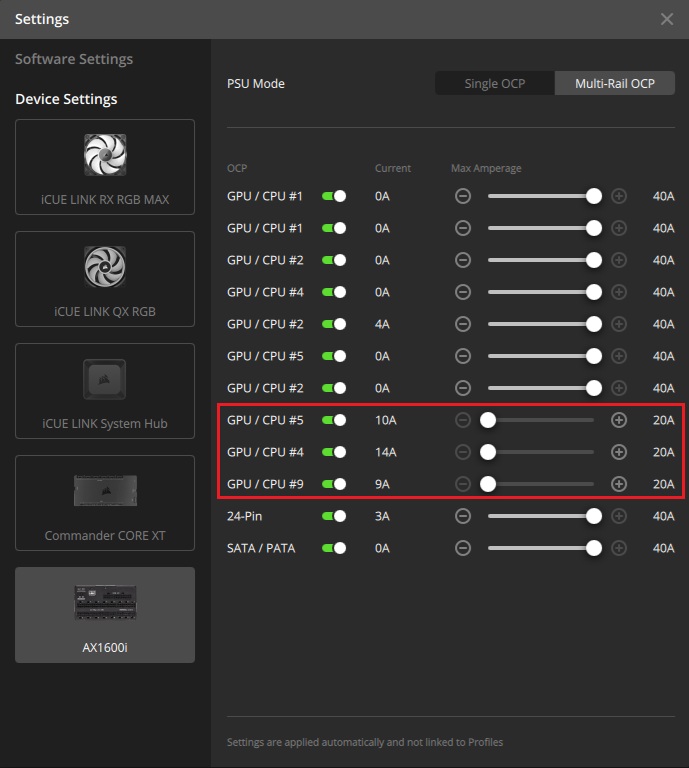
Task: Click the SATA / PATA rail label
Action: (x=261, y=548)
